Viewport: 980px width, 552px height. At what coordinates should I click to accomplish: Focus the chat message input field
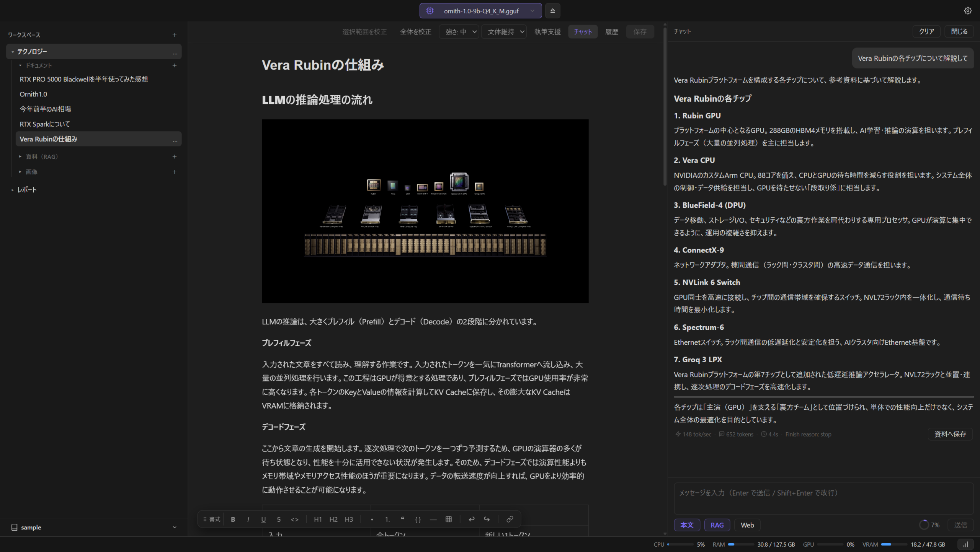click(823, 498)
